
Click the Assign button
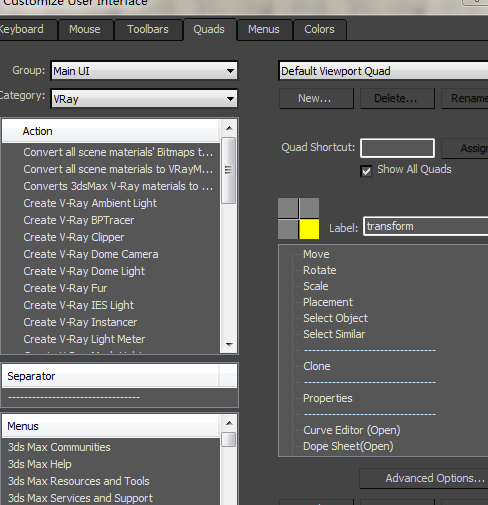(x=465, y=148)
